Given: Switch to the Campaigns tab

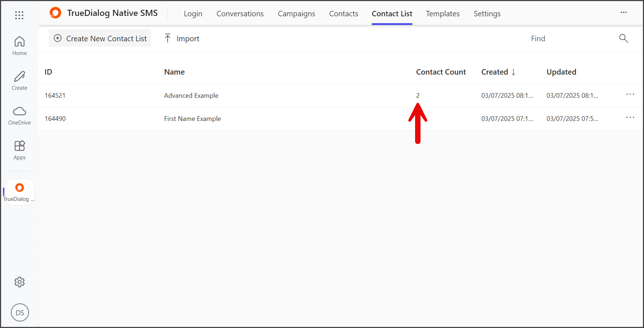Looking at the screenshot, I should [x=297, y=14].
